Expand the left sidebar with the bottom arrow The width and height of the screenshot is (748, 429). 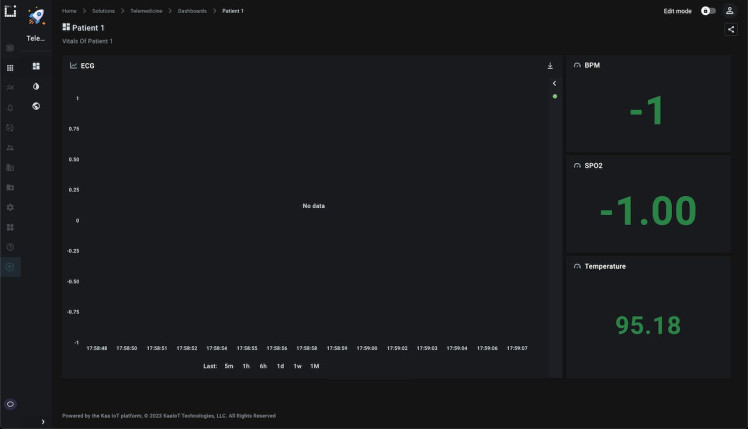(42, 422)
